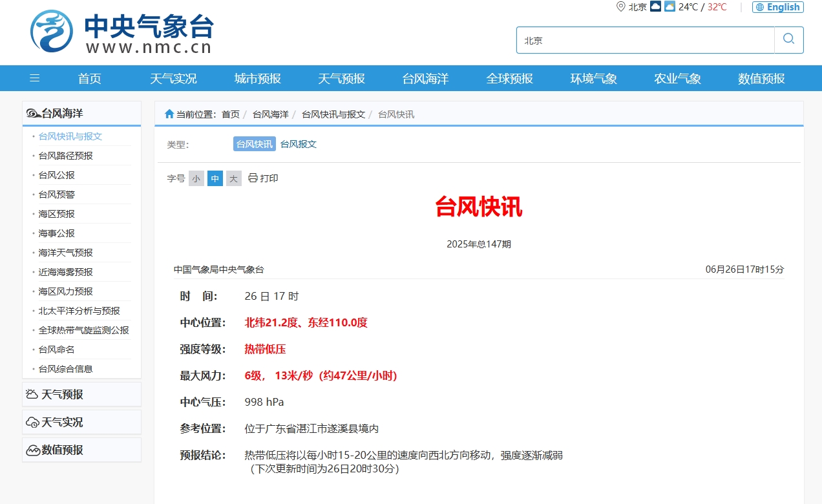Open the hamburger menu icon in navigation bar
The image size is (822, 504).
pyautogui.click(x=35, y=78)
